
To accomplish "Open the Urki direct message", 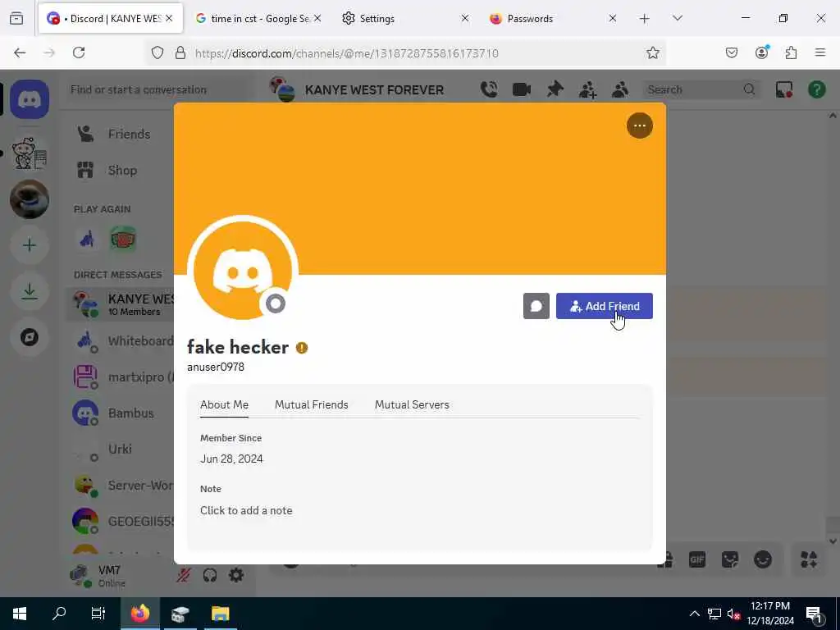I will [120, 450].
